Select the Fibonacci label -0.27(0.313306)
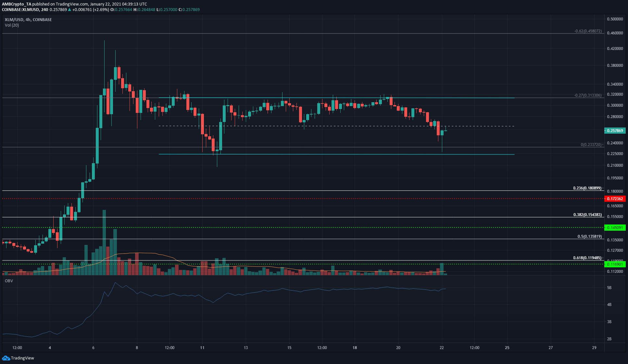The width and height of the screenshot is (628, 364). 588,95
